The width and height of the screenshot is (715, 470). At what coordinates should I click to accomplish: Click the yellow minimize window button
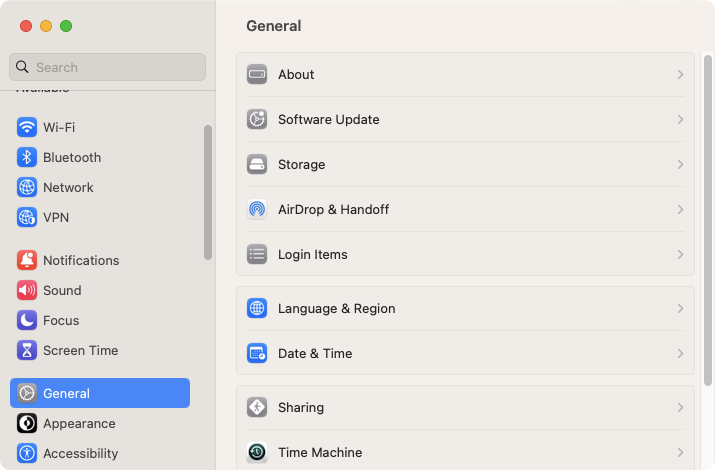(46, 26)
